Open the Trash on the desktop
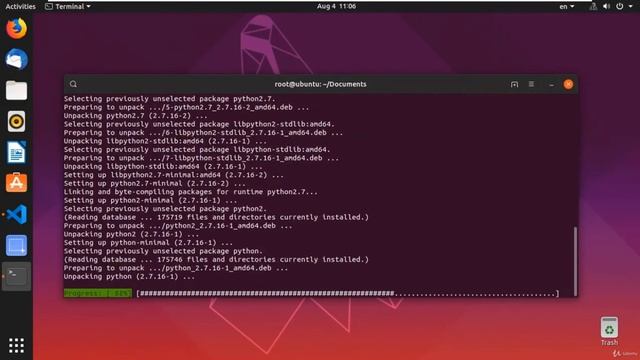The image size is (640, 360). (609, 331)
